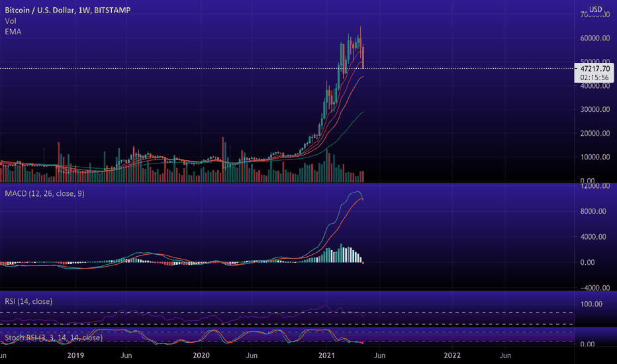Viewport: 617px width, 364px height.
Task: Click the EMA indicator label
Action: (13, 32)
